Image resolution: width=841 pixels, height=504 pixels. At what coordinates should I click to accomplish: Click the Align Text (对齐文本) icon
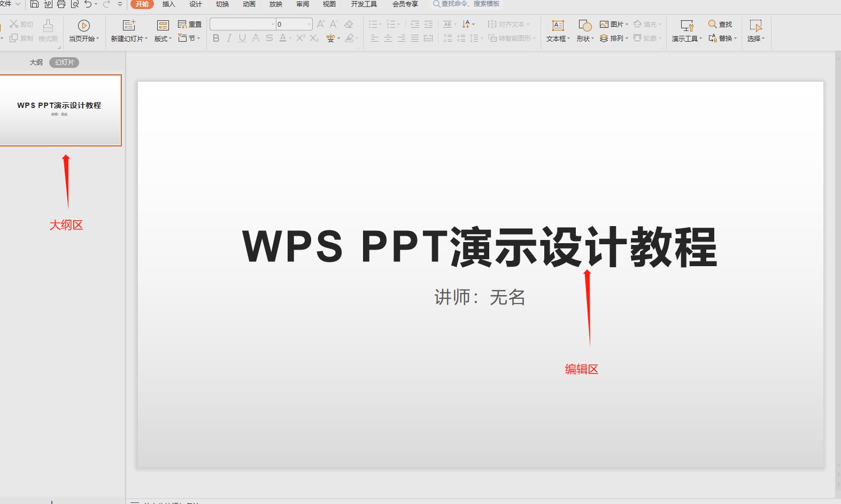(492, 24)
